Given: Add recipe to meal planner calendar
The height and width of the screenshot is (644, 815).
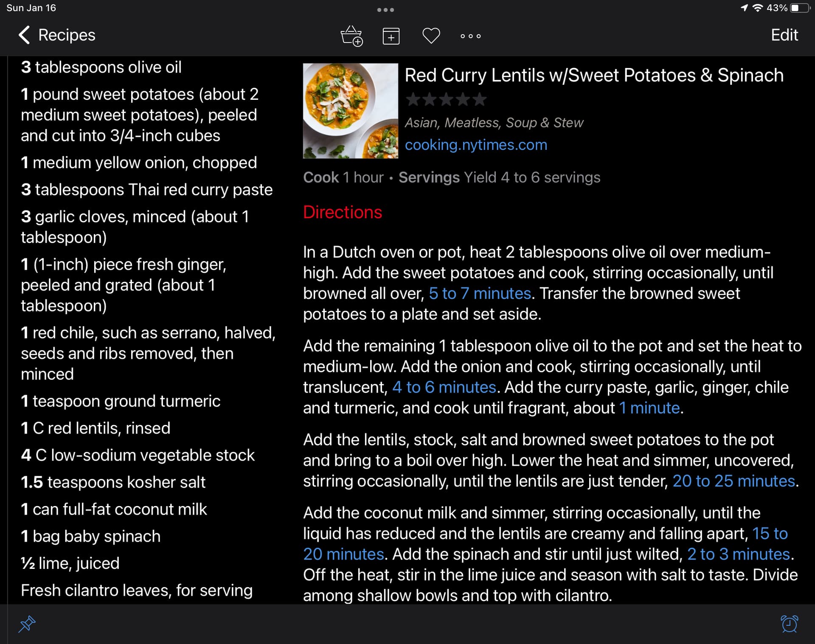Looking at the screenshot, I should point(391,36).
